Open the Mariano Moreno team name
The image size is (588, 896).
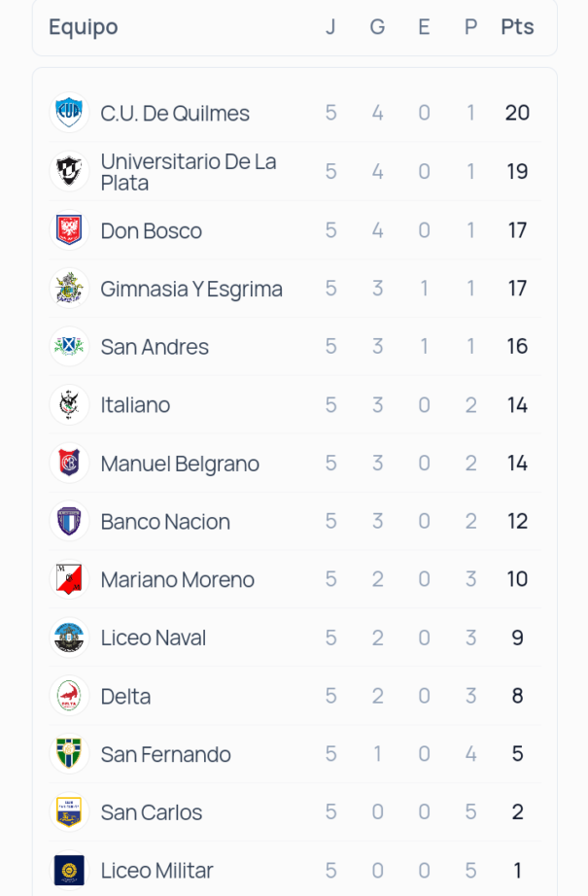(177, 579)
